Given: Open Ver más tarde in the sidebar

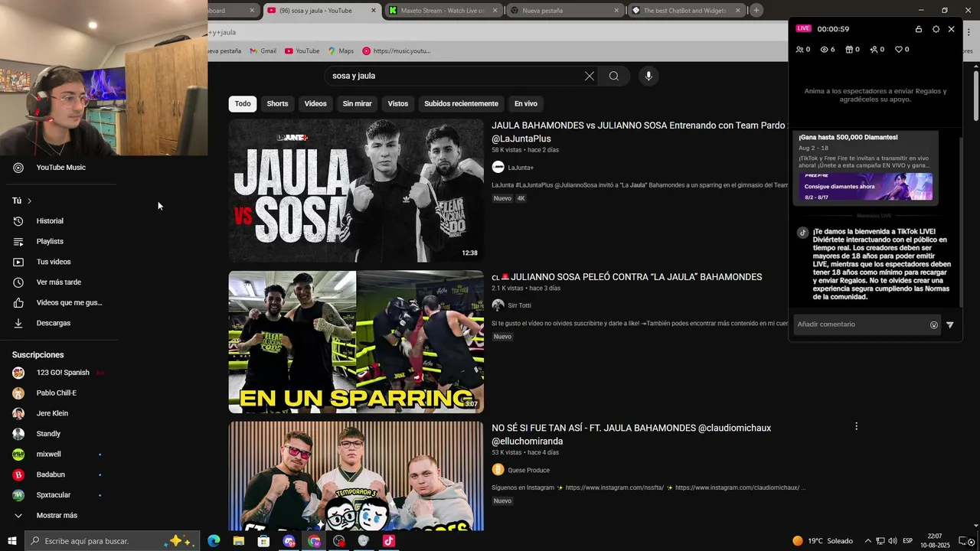Looking at the screenshot, I should [x=58, y=282].
